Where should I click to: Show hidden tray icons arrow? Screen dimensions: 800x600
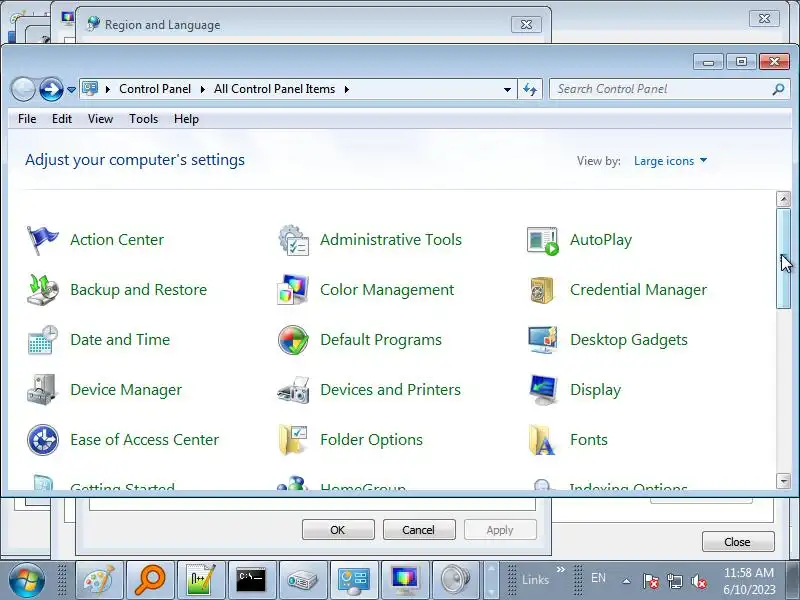626,581
